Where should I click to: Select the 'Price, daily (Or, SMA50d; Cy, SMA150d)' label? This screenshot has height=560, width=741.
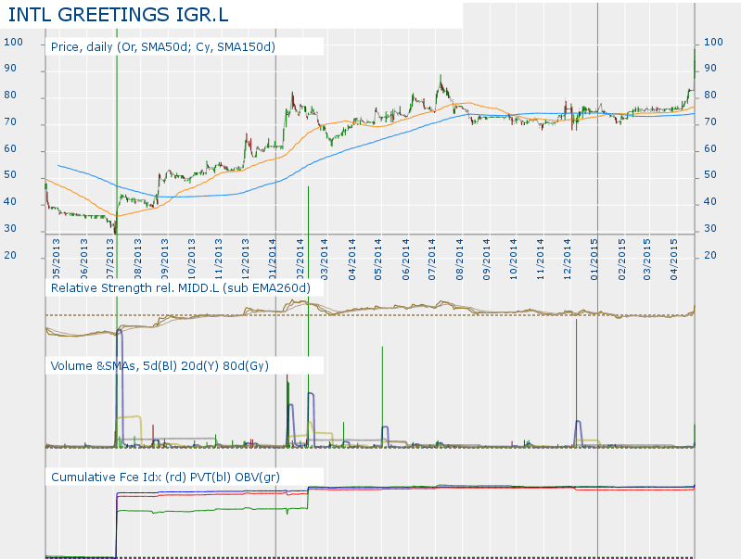point(163,46)
